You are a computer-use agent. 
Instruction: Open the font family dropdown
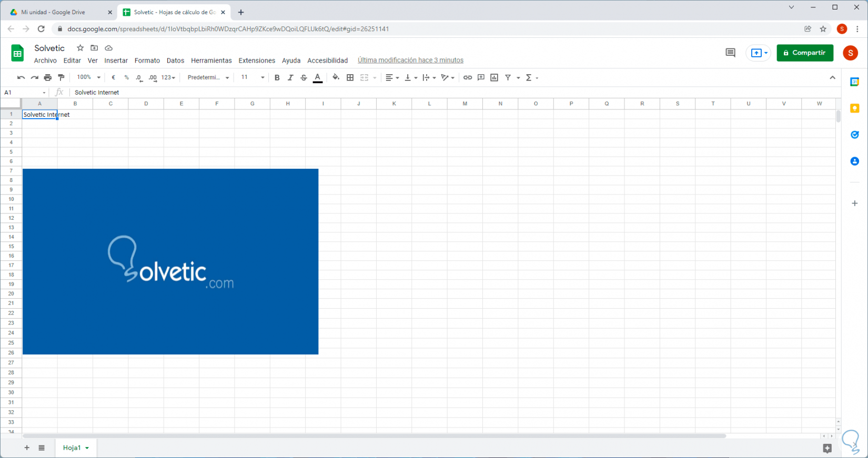pyautogui.click(x=208, y=78)
